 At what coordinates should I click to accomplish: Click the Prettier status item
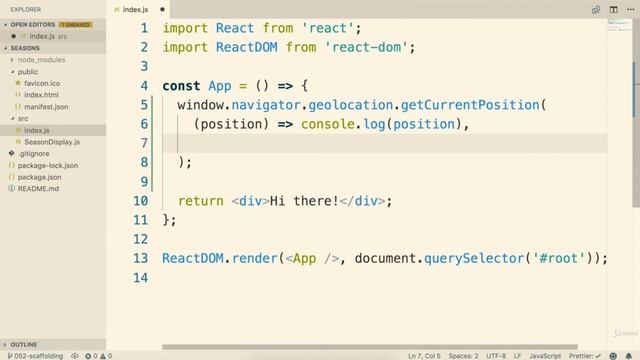585,356
